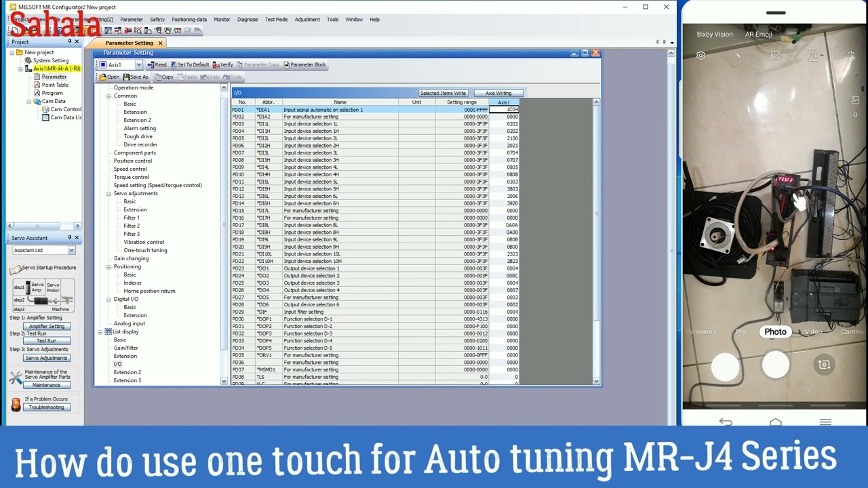The width and height of the screenshot is (868, 488).
Task: Open the Tools menu
Action: 332,20
